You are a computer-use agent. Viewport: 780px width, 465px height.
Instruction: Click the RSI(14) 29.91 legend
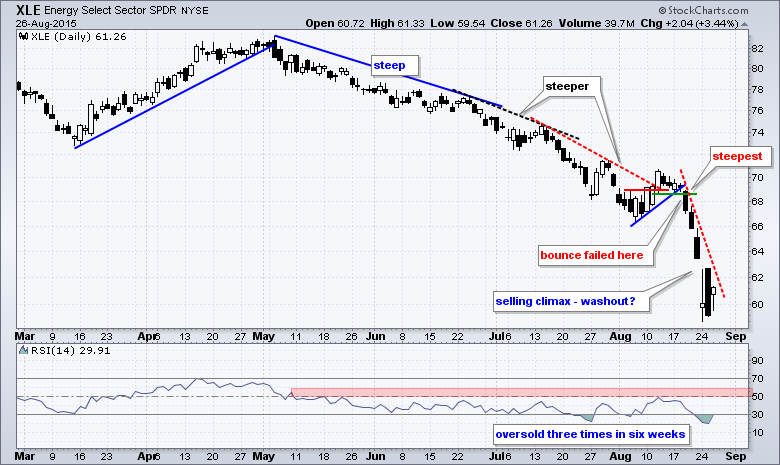point(71,350)
